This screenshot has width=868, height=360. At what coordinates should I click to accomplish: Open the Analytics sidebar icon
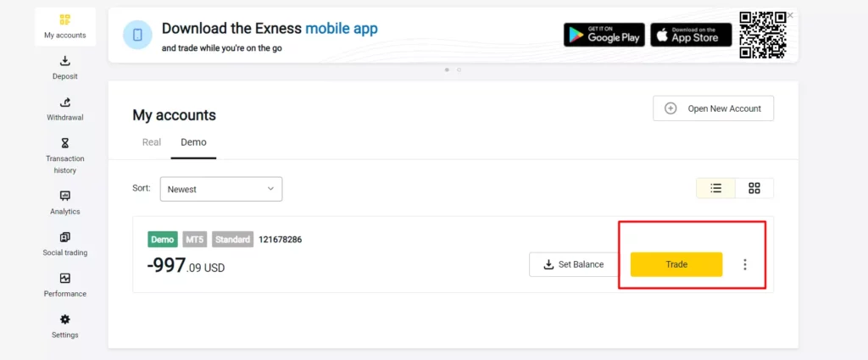[x=65, y=196]
